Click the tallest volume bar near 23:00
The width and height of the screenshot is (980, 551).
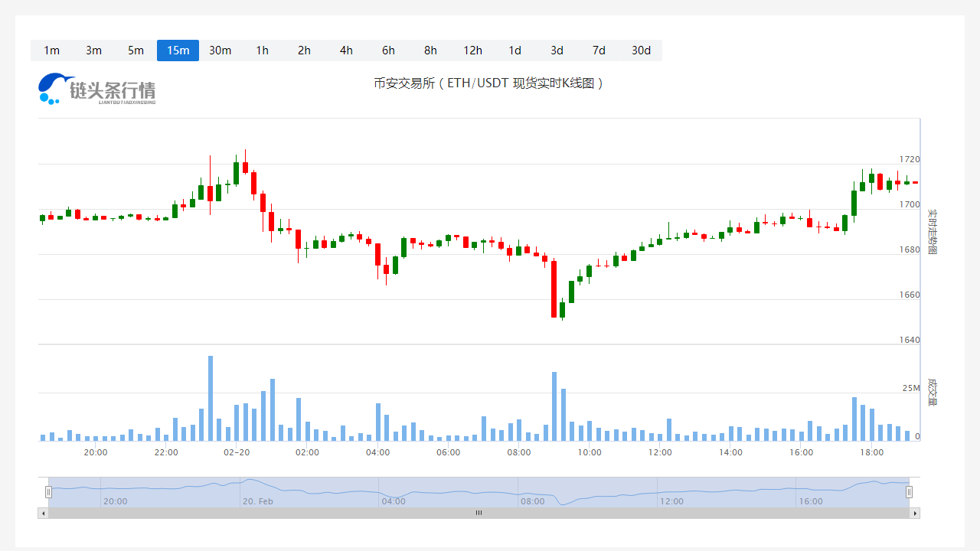[211, 398]
